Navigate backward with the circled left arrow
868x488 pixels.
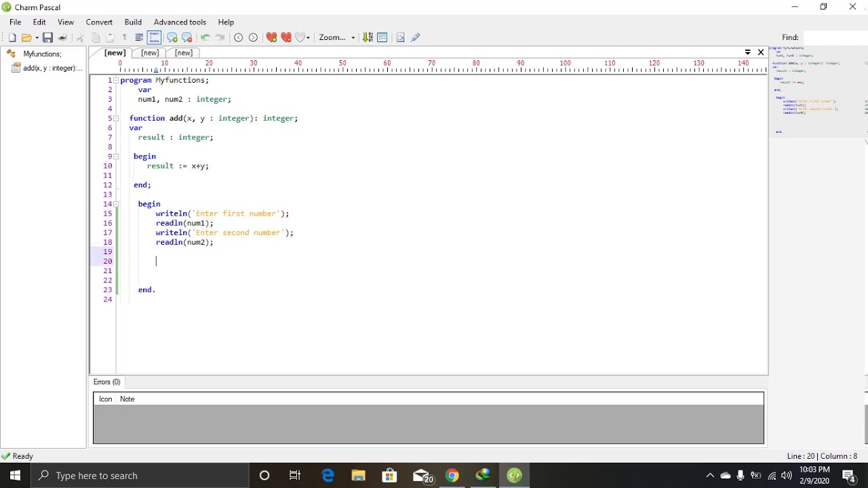(239, 38)
